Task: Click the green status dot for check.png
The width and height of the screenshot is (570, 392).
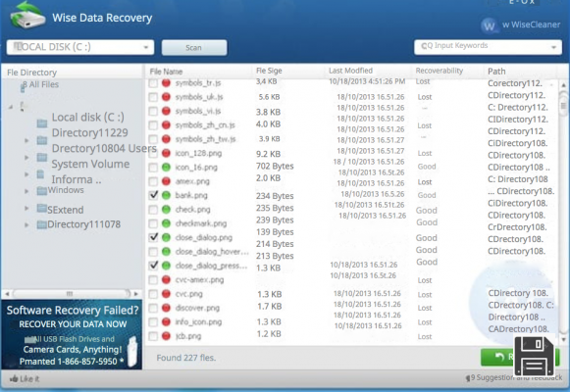Action: coord(166,210)
